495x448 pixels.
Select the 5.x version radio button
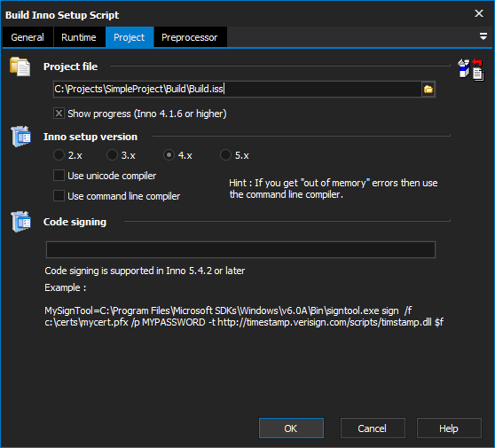click(225, 155)
